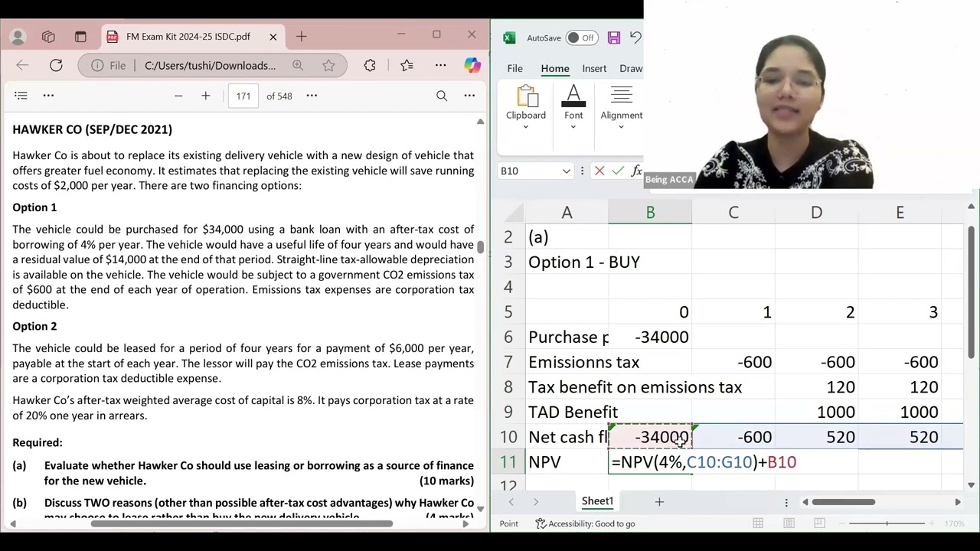Open the tab actions menu icon
Screen dimensions: 980x551
click(80, 37)
